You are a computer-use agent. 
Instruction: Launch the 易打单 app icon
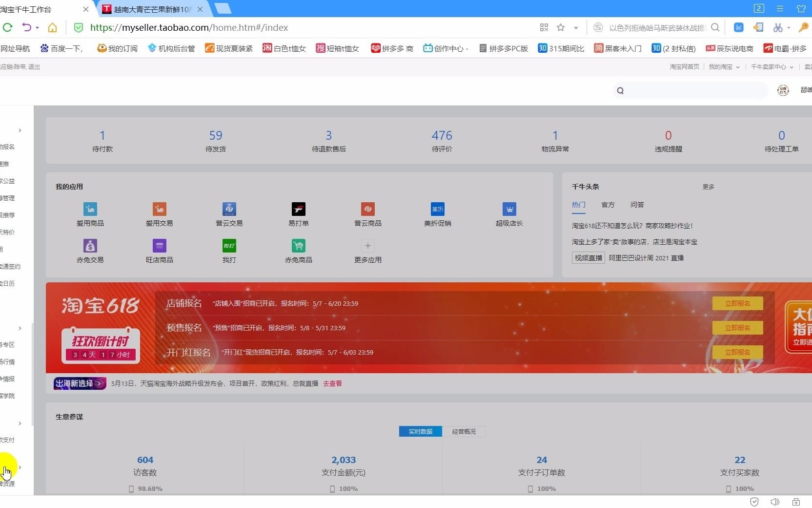299,209
